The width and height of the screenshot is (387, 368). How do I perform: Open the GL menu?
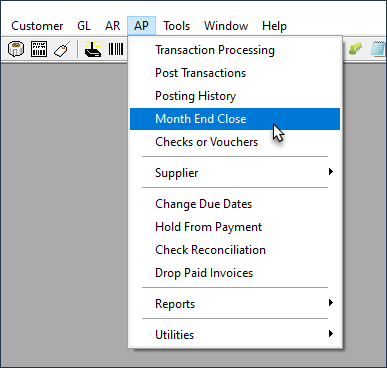click(x=84, y=26)
